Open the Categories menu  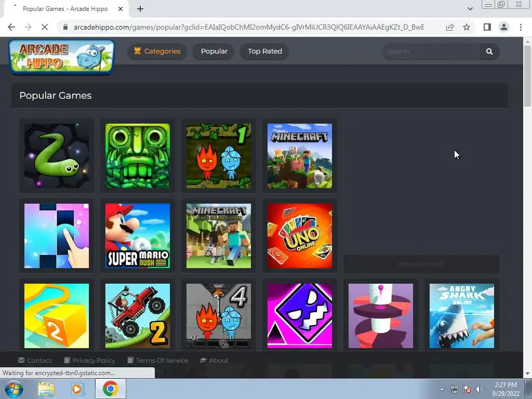pos(157,51)
